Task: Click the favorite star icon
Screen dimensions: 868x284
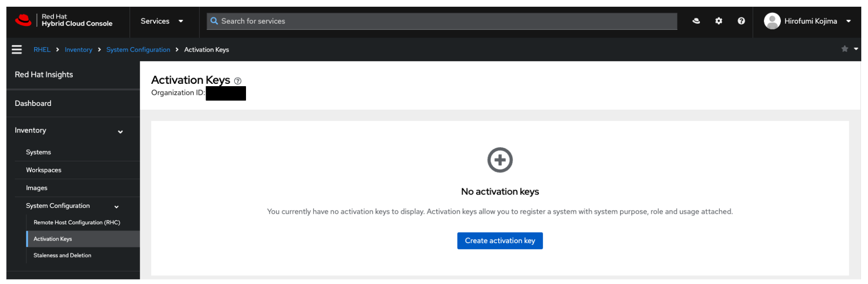Action: [844, 49]
